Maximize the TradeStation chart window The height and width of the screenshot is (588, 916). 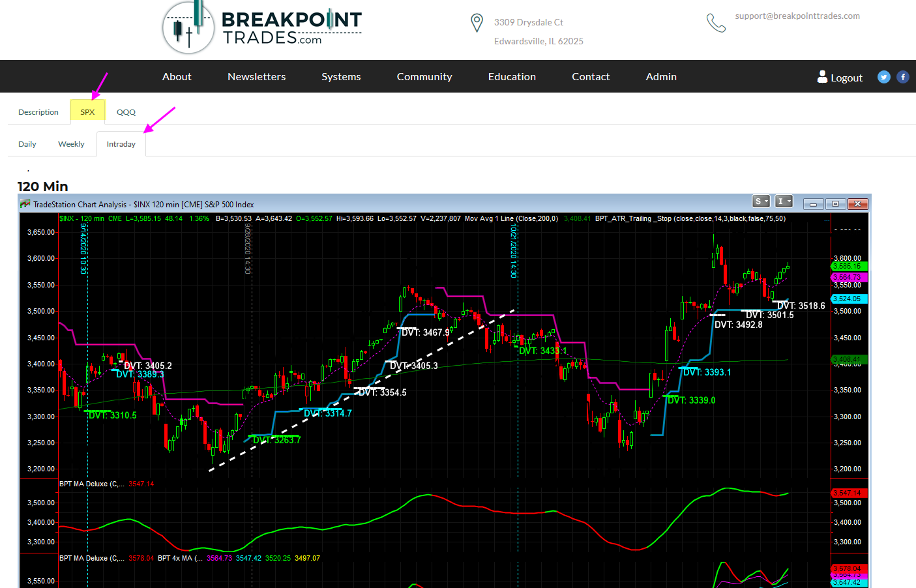pyautogui.click(x=835, y=203)
